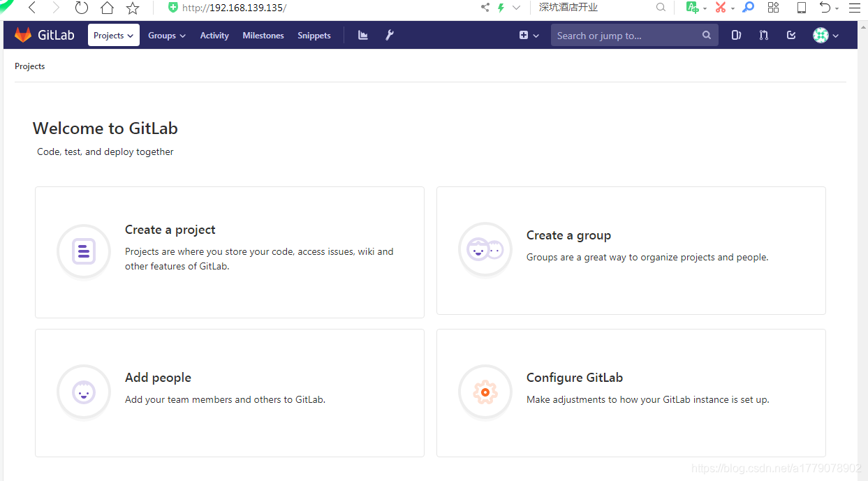Open the screenshot scissors tool
Image resolution: width=868 pixels, height=481 pixels.
[x=720, y=8]
